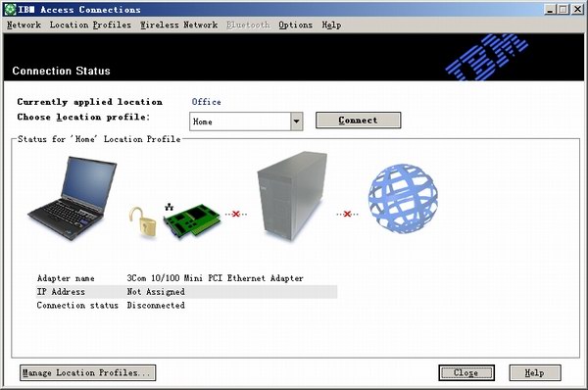Screen dimensions: 588x390
Task: Click the Help button at bottom
Action: click(535, 372)
